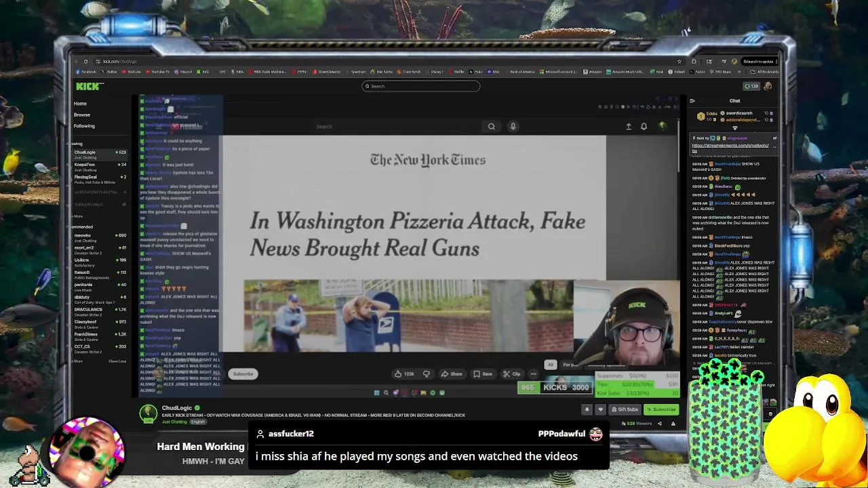Open the Kick user avatar menu

768,86
